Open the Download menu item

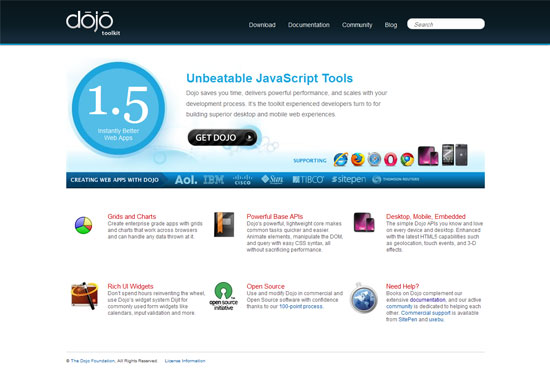pyautogui.click(x=262, y=25)
